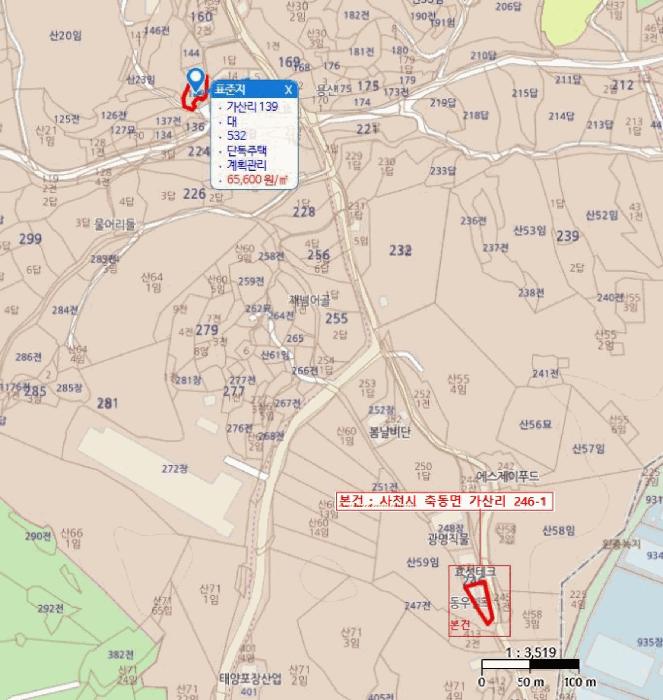663x700 pixels.
Task: Select parcel 238전 on the map
Action: coord(531,293)
